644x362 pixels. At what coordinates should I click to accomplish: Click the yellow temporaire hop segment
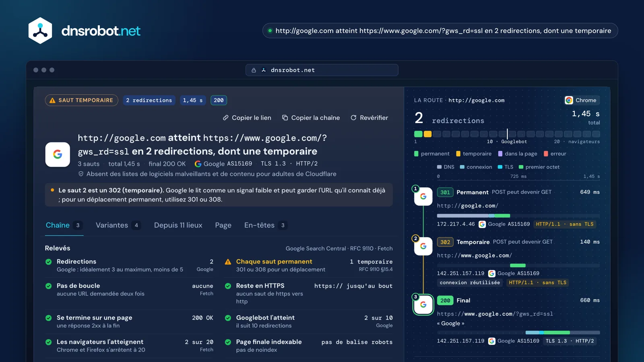coord(427,134)
